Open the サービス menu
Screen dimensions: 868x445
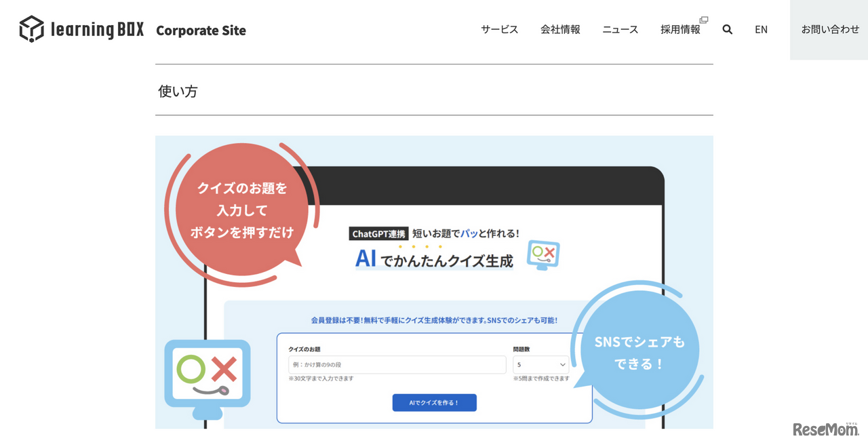[500, 29]
